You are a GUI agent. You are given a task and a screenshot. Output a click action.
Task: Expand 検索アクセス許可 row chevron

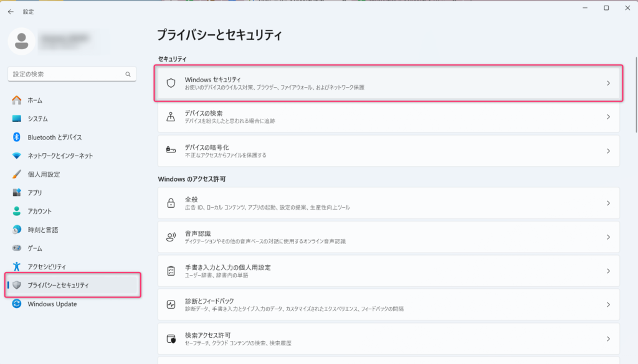[x=608, y=339]
